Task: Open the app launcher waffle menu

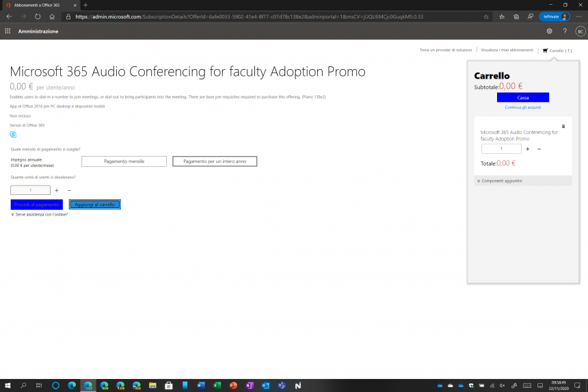Action: tap(8, 31)
